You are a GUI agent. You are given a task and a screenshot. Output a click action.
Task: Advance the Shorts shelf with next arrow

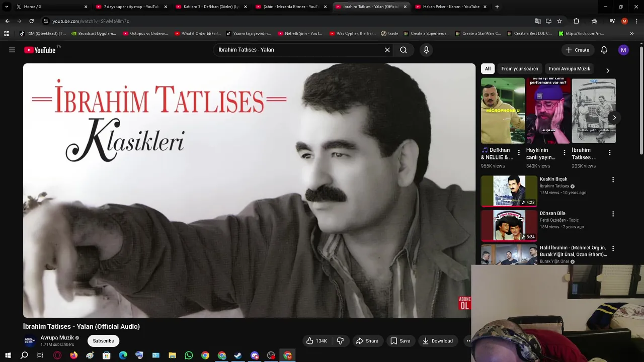pos(614,118)
